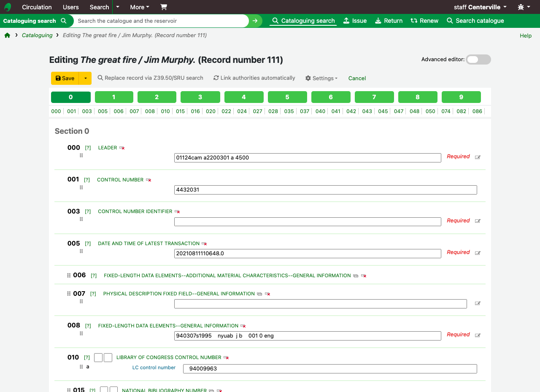Open the tag editor for the 007 field
Viewport: 540px width, 392px height.
[x=478, y=303]
